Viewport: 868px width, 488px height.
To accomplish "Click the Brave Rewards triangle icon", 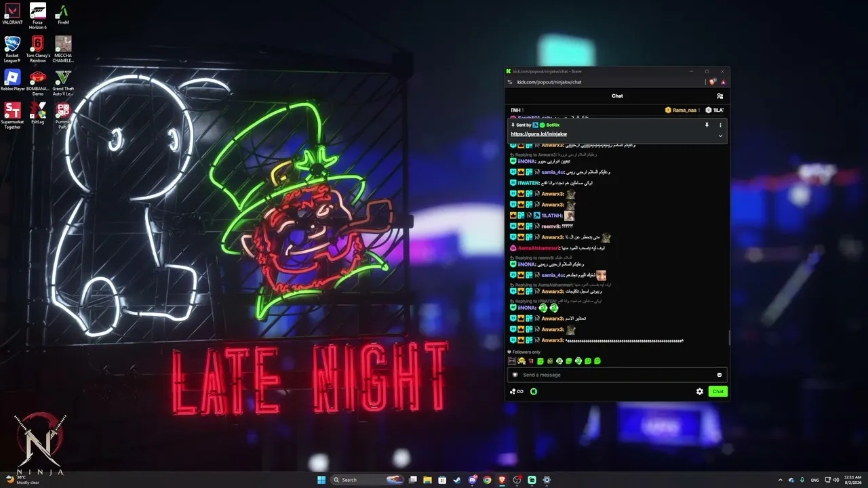I will [x=723, y=82].
